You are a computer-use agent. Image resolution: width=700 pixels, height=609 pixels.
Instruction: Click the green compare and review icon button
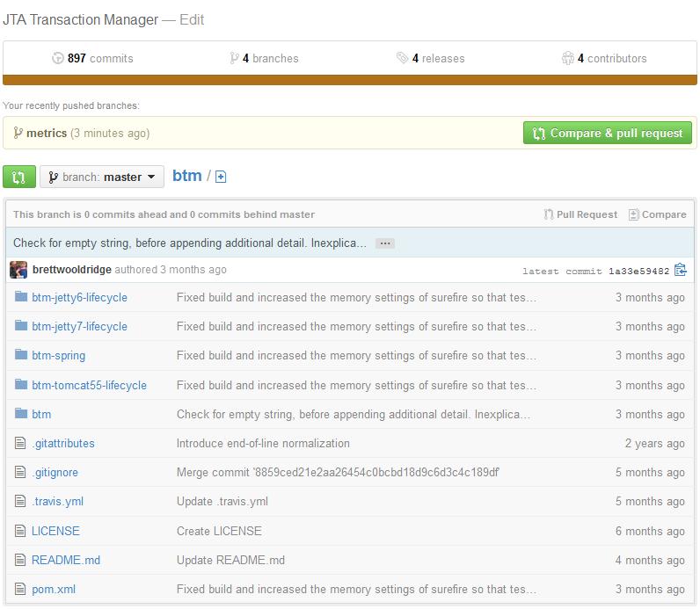[x=18, y=177]
